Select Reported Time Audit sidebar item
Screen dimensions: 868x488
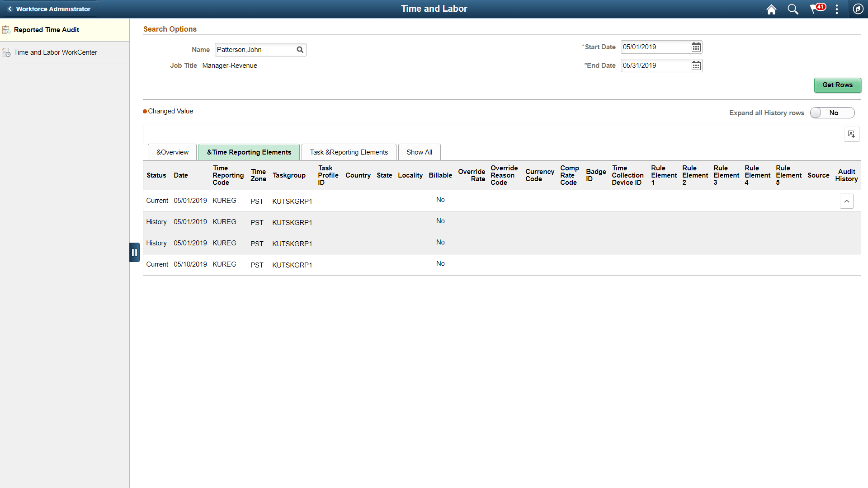coord(47,30)
